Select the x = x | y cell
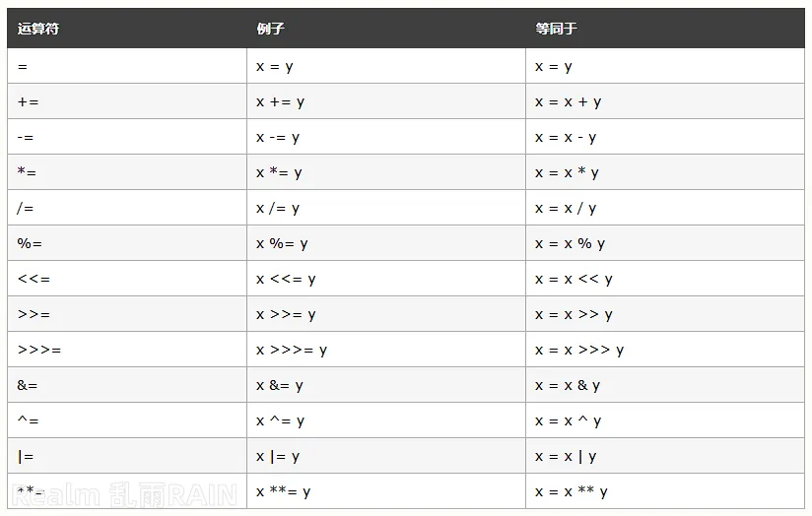812x516 pixels. click(x=566, y=456)
